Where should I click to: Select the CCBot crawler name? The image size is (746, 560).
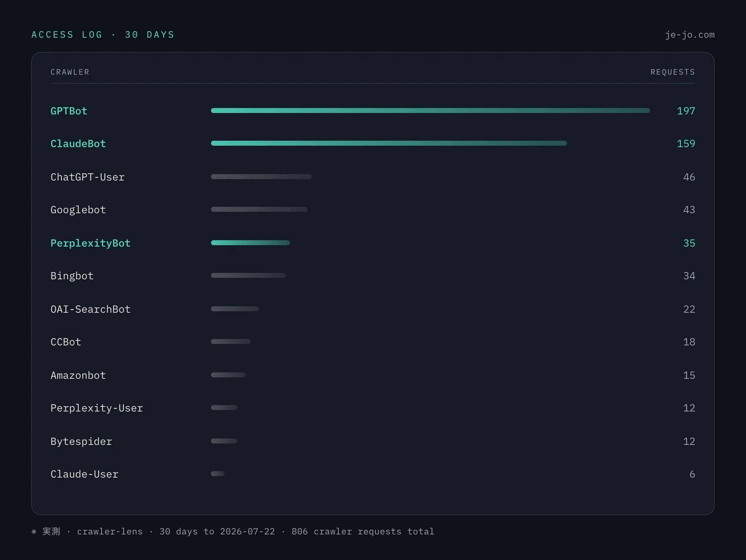point(66,342)
